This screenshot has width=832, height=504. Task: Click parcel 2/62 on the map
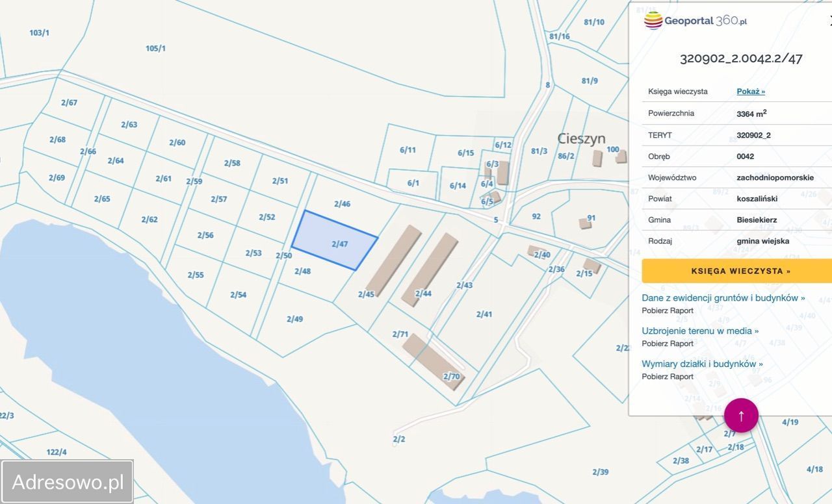149,220
